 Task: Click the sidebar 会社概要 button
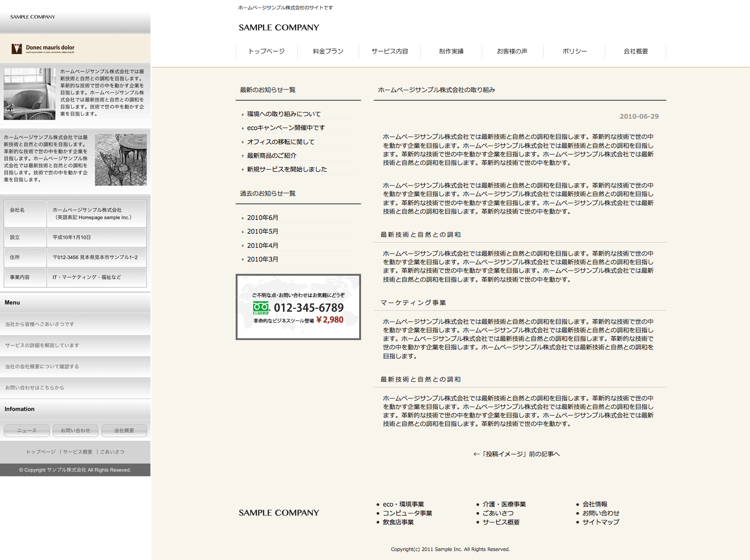(x=124, y=430)
